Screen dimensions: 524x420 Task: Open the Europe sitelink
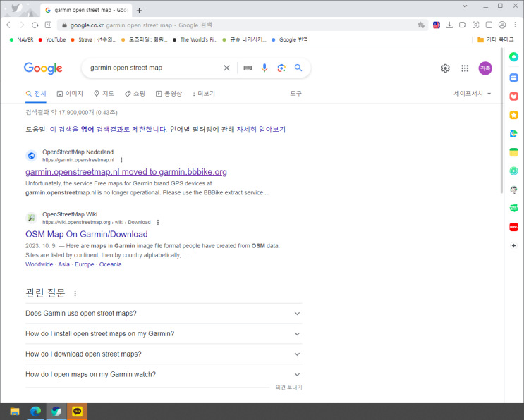[85, 264]
